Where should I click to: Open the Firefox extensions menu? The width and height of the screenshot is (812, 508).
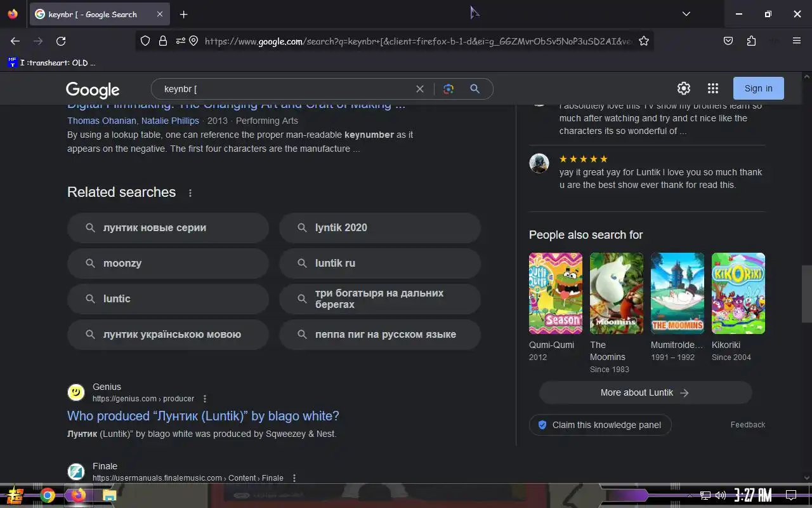(x=751, y=41)
